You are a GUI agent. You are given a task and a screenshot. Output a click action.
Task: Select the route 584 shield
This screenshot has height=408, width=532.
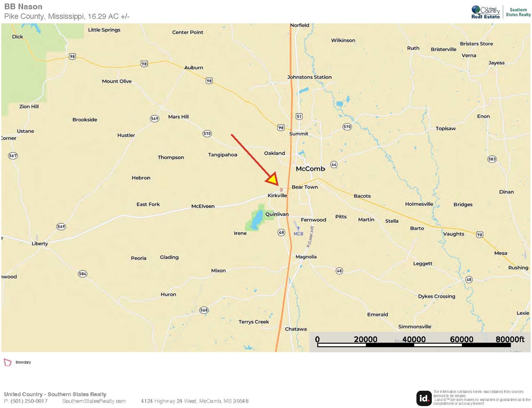point(82,274)
